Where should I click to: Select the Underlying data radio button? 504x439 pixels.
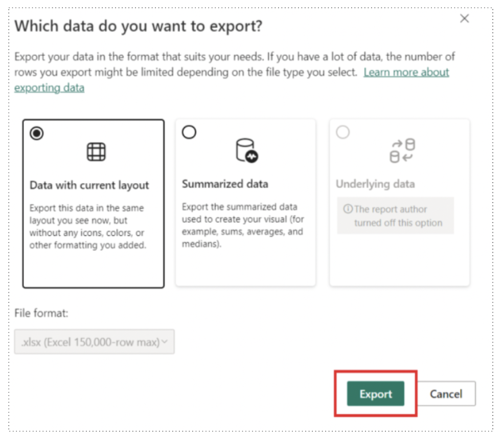click(x=342, y=132)
